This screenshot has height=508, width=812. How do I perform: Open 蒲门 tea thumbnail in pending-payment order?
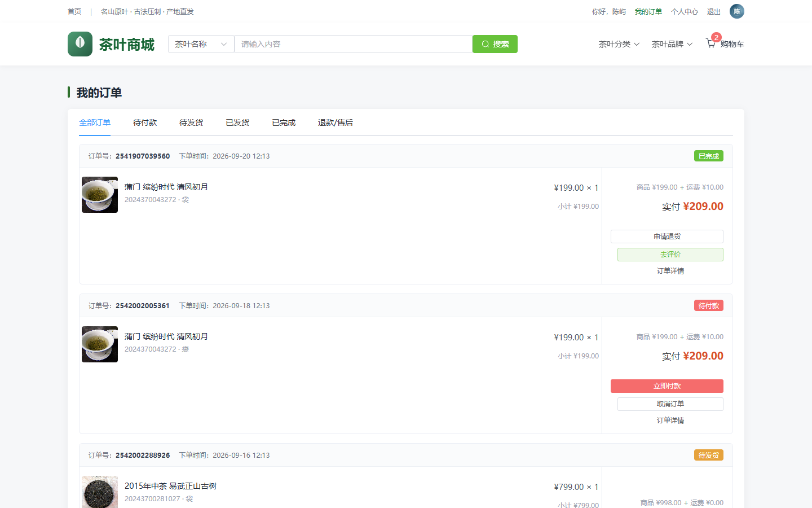pos(100,344)
